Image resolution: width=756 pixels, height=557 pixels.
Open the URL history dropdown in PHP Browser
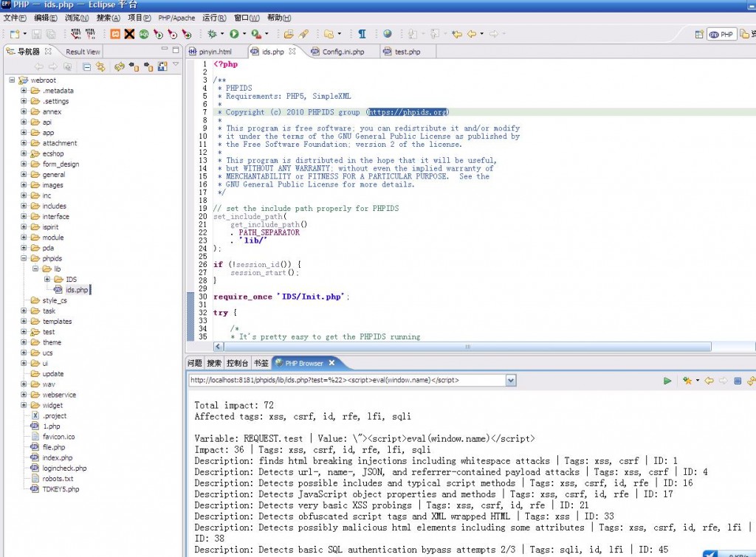click(511, 381)
